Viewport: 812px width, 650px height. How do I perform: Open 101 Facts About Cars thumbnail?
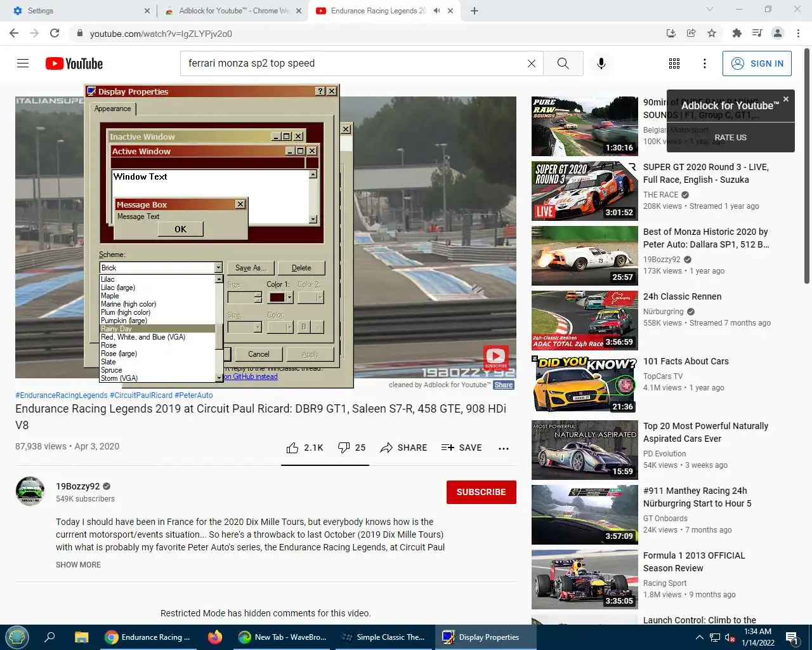point(584,385)
